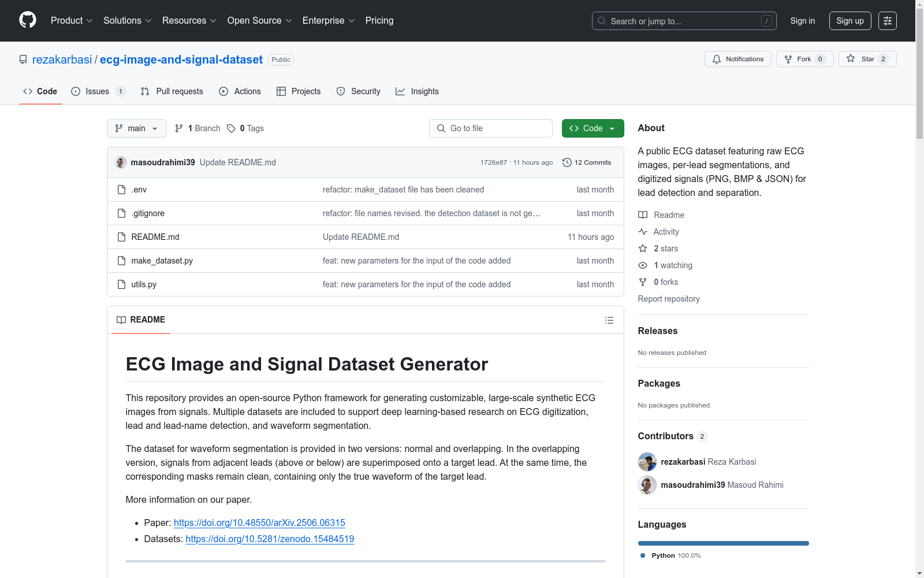Click masoudrahimi39 avatar in latest commit row
The width and height of the screenshot is (924, 578).
pos(121,162)
